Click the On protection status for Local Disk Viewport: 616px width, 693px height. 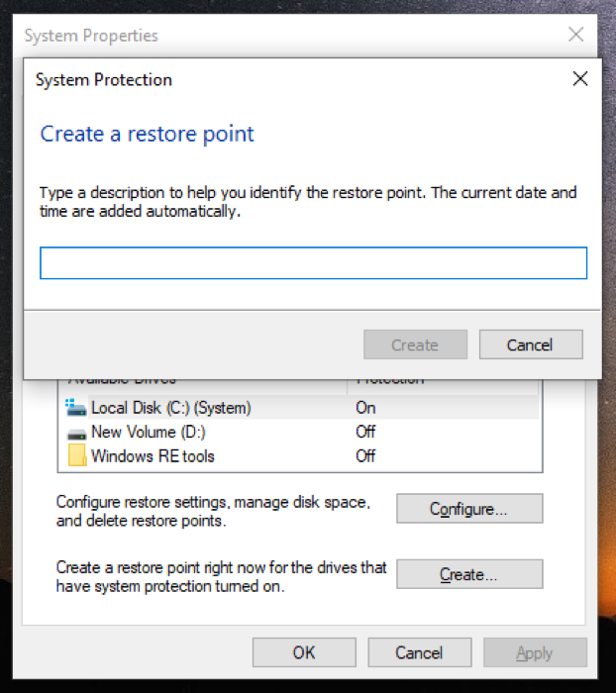click(365, 407)
